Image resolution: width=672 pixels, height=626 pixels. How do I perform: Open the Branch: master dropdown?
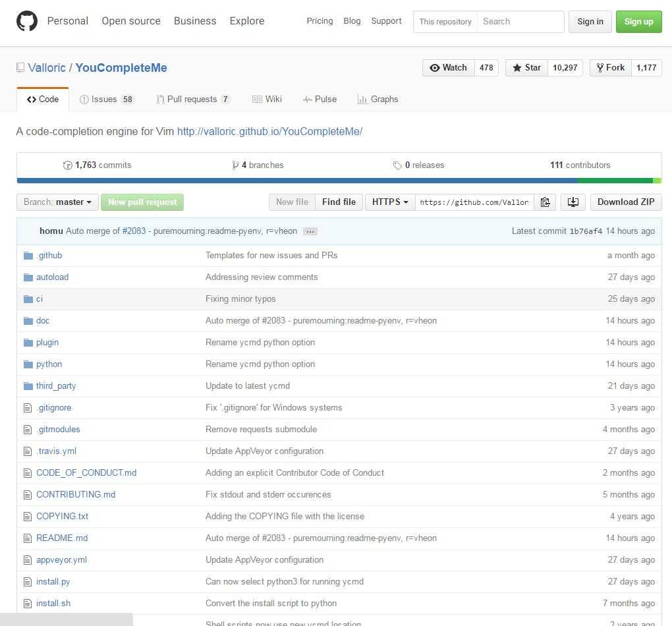coord(57,202)
